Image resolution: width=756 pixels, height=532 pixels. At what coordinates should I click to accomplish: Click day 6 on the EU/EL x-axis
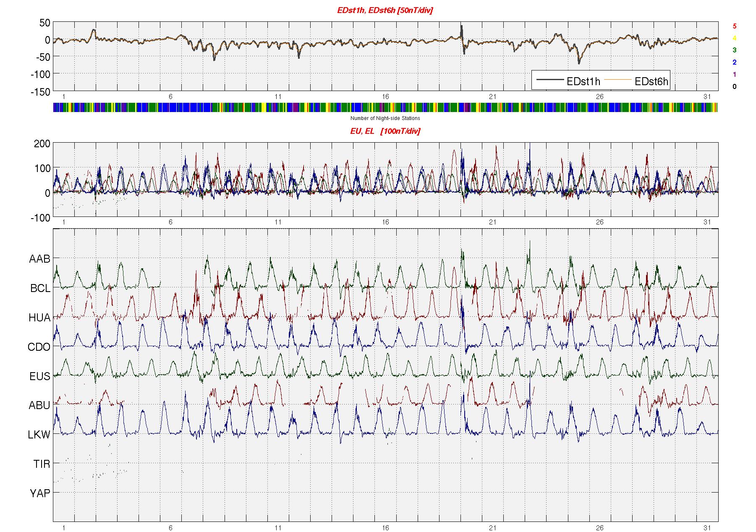pyautogui.click(x=170, y=222)
